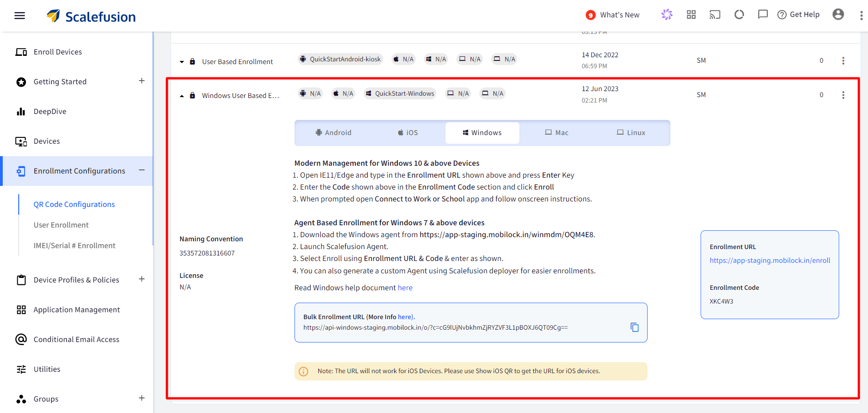
Task: Copy the Bulk Enrollment URL
Action: coord(634,327)
